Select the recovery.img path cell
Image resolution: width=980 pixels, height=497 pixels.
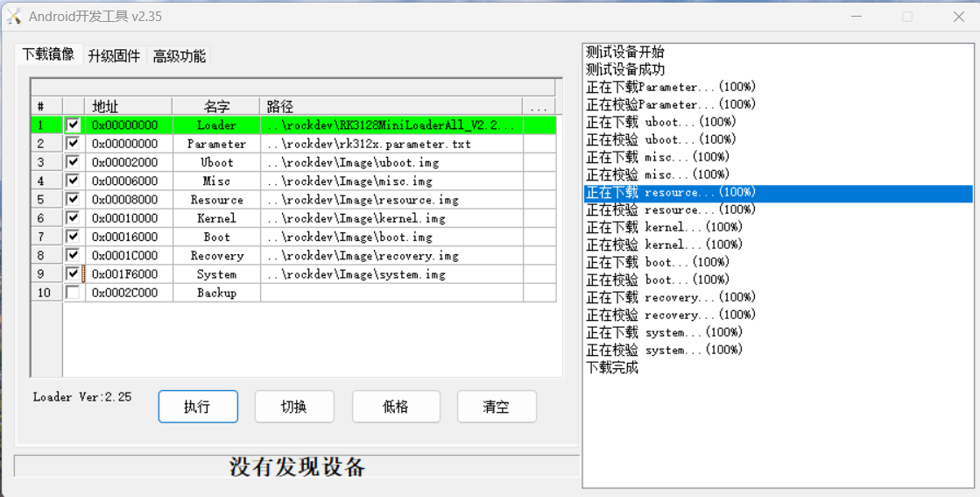[391, 255]
